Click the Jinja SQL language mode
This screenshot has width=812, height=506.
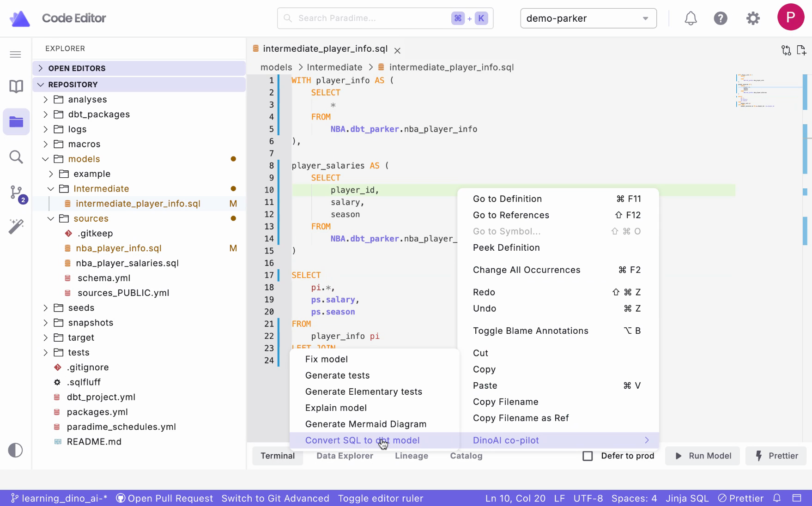point(687,498)
